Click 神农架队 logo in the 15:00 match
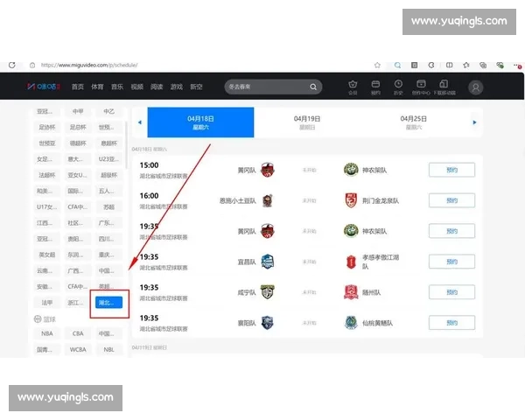The image size is (525, 420). pyautogui.click(x=351, y=170)
